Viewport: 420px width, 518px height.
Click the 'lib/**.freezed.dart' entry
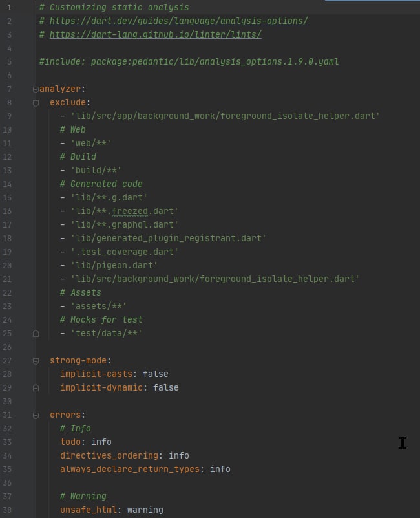124,211
